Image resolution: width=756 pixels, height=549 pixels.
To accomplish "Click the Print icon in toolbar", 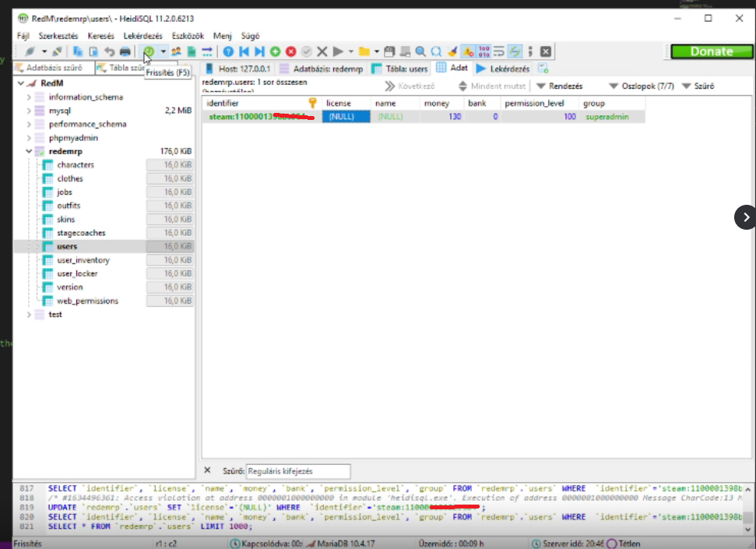I will coord(125,51).
